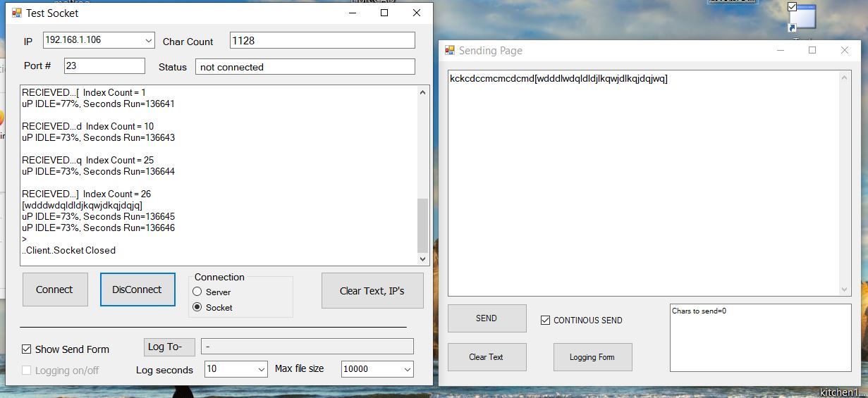Open the Logging Form

[x=592, y=357]
